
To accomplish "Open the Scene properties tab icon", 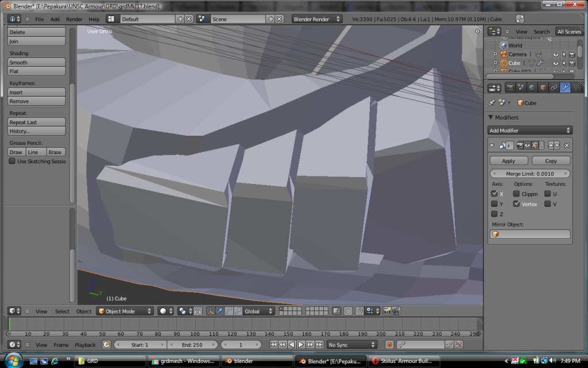I will [x=521, y=88].
